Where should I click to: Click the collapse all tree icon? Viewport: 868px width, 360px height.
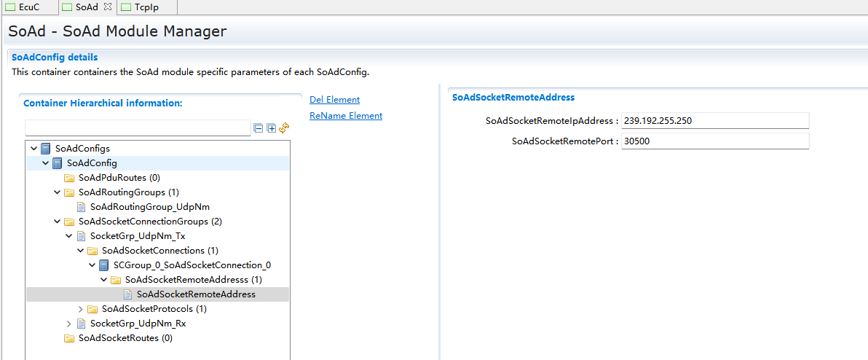tap(259, 128)
